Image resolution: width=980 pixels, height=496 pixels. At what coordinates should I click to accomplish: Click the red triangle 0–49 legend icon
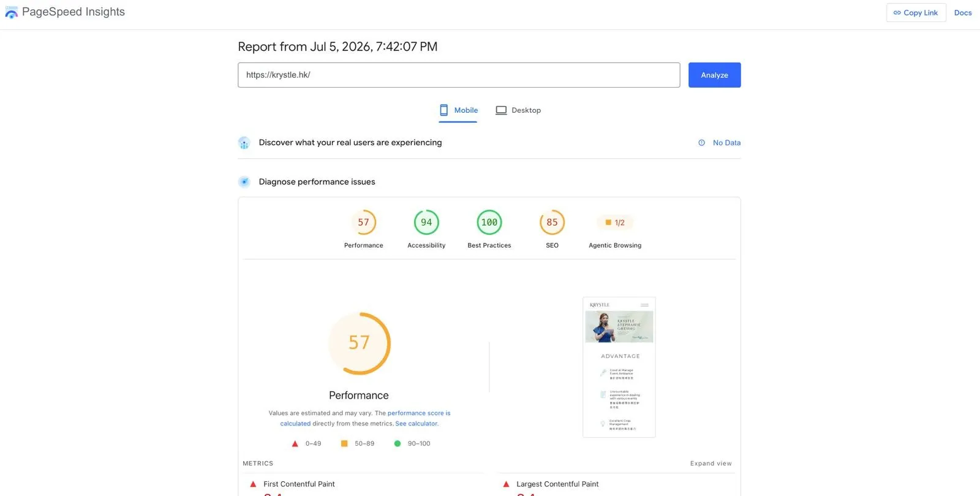point(295,443)
